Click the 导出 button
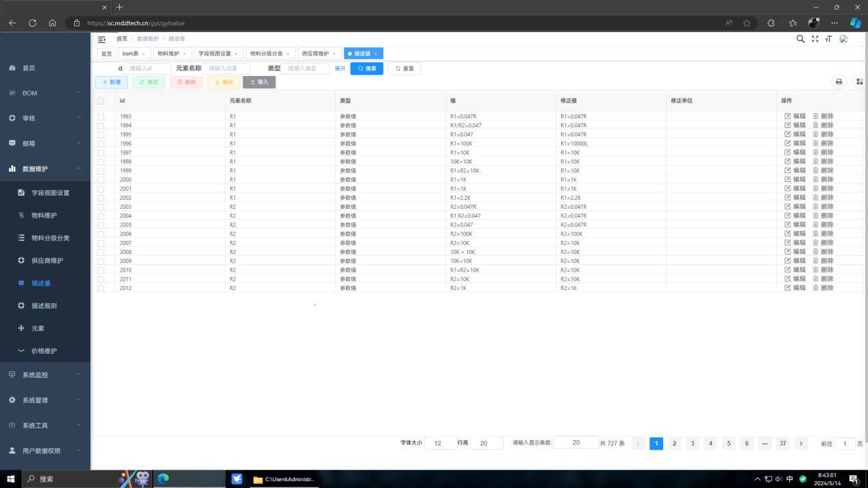This screenshot has height=488, width=868. click(223, 82)
